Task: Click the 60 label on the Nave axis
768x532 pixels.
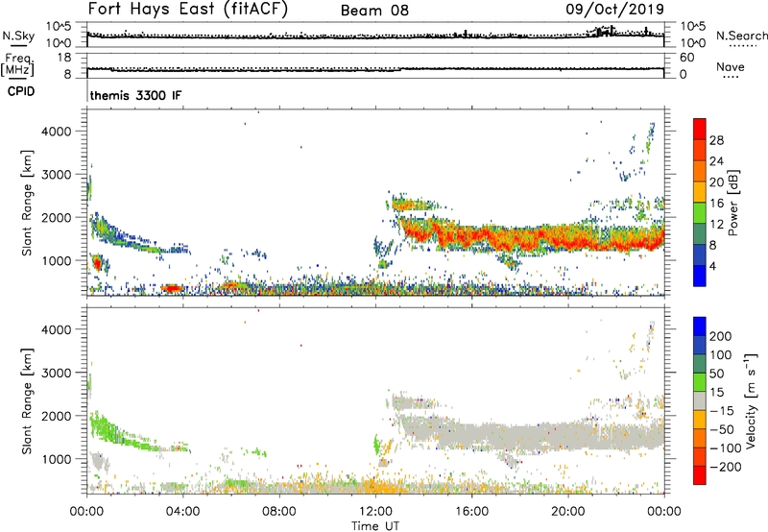Action: pos(686,58)
